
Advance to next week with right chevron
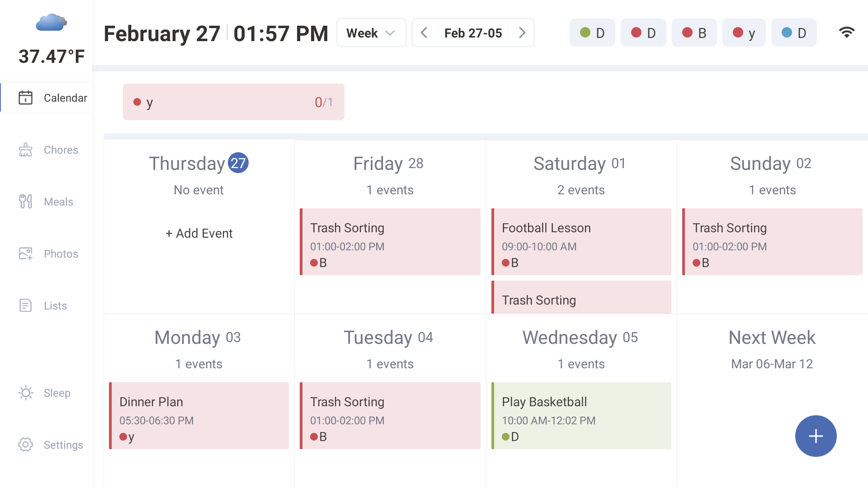522,32
